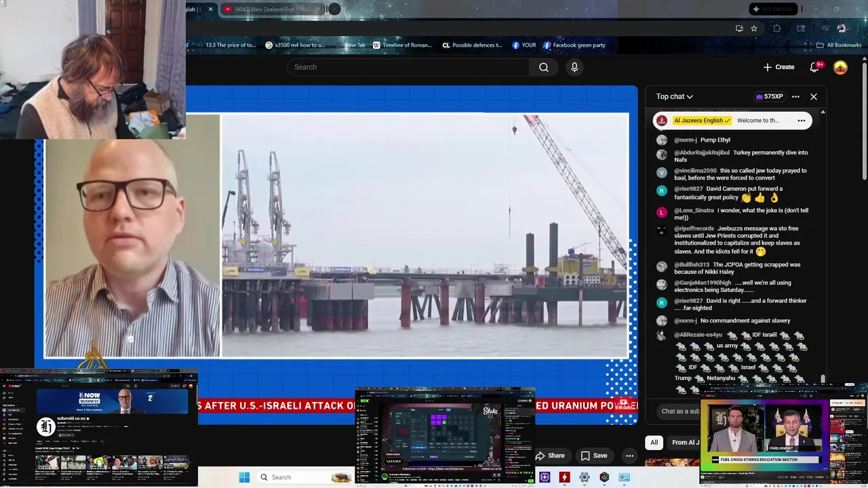Open the YouTube account avatar menu
The width and height of the screenshot is (868, 488).
[840, 67]
